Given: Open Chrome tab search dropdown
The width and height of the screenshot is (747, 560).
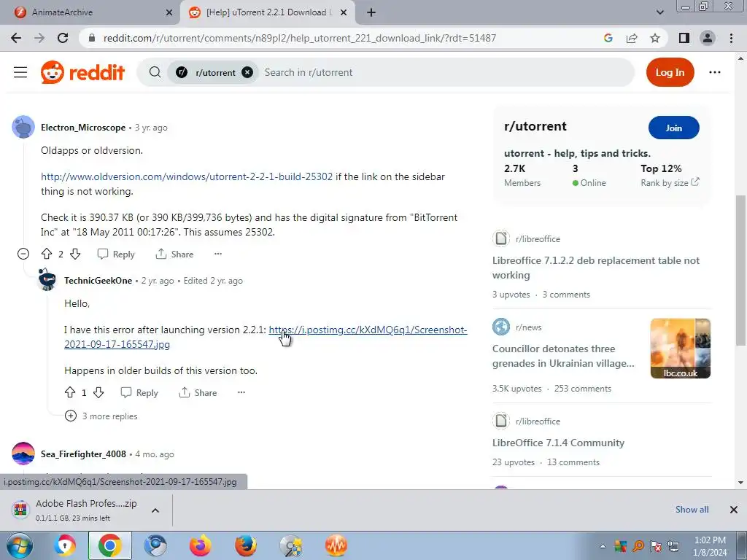Looking at the screenshot, I should tap(659, 12).
